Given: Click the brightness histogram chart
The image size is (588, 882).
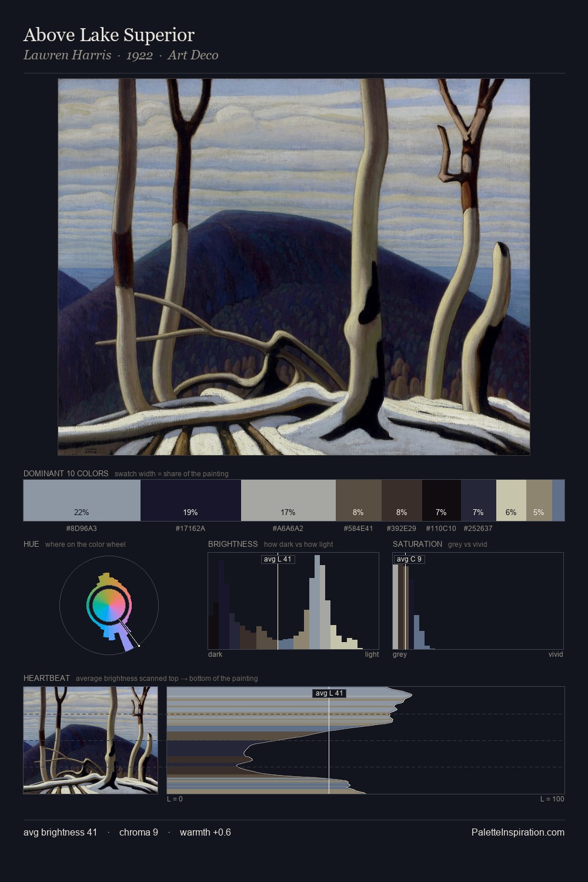Looking at the screenshot, I should (x=293, y=601).
